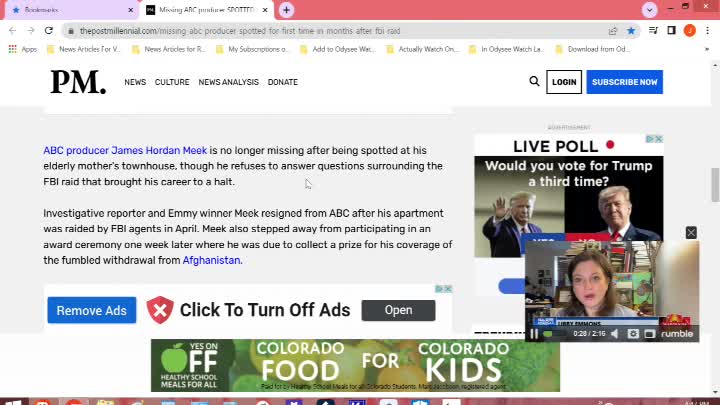Pause the Rumble video

pos(534,334)
